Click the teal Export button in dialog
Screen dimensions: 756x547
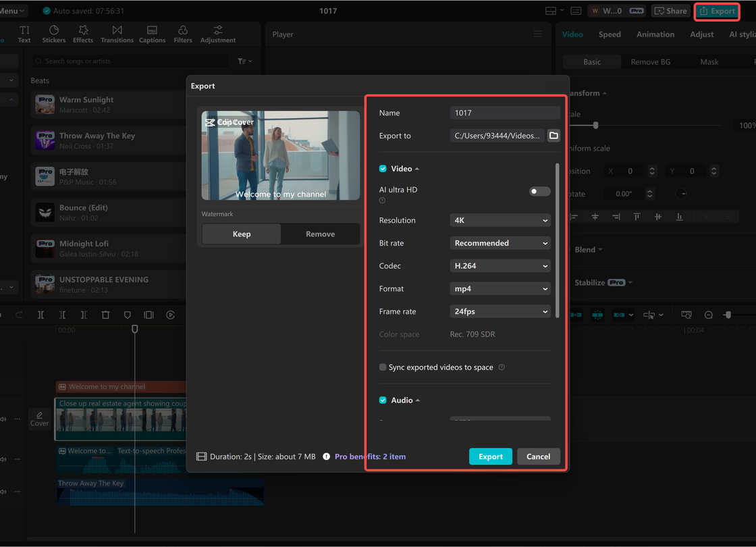click(490, 457)
